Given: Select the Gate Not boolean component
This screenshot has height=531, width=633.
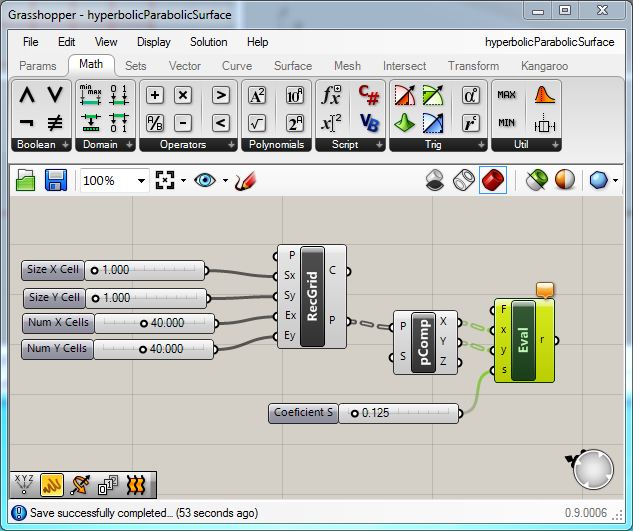Looking at the screenshot, I should 27,123.
